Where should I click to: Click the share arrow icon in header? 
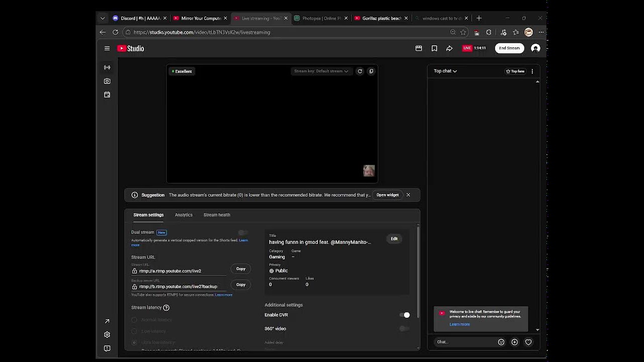[x=449, y=48]
